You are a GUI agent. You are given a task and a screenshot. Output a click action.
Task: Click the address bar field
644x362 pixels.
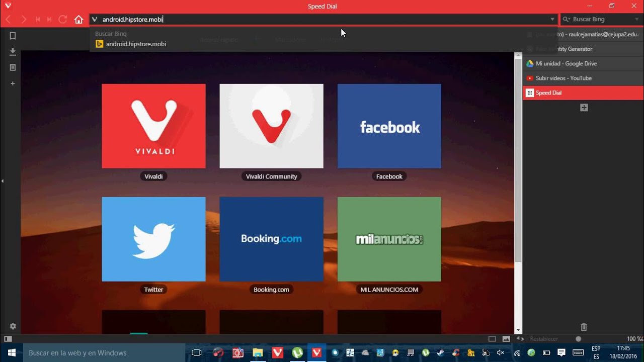(x=324, y=19)
